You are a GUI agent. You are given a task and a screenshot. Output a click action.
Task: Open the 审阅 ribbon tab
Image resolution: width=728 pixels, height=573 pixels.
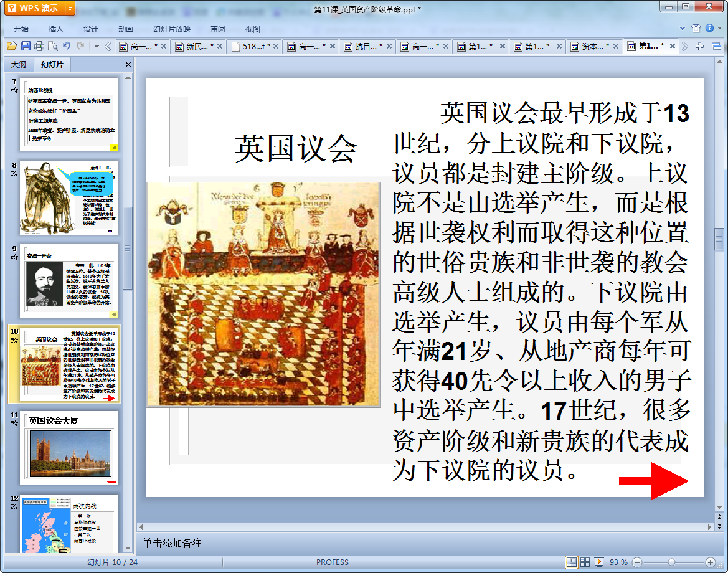tap(218, 29)
